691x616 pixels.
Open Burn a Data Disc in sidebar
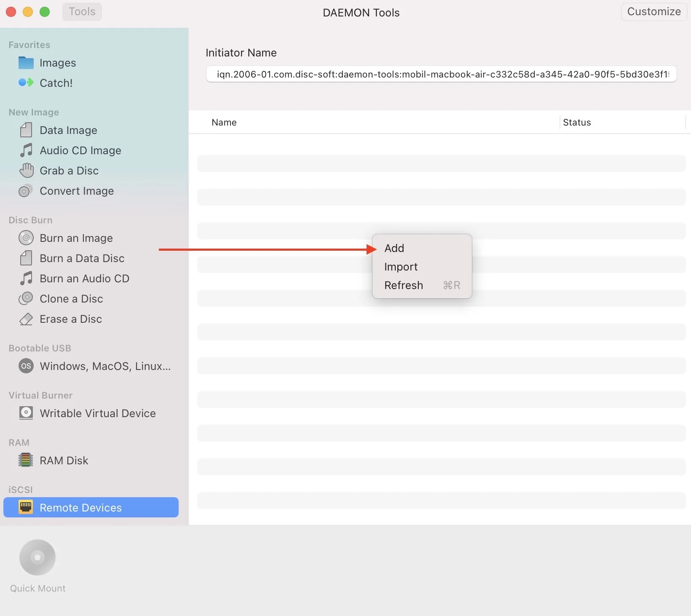[82, 258]
